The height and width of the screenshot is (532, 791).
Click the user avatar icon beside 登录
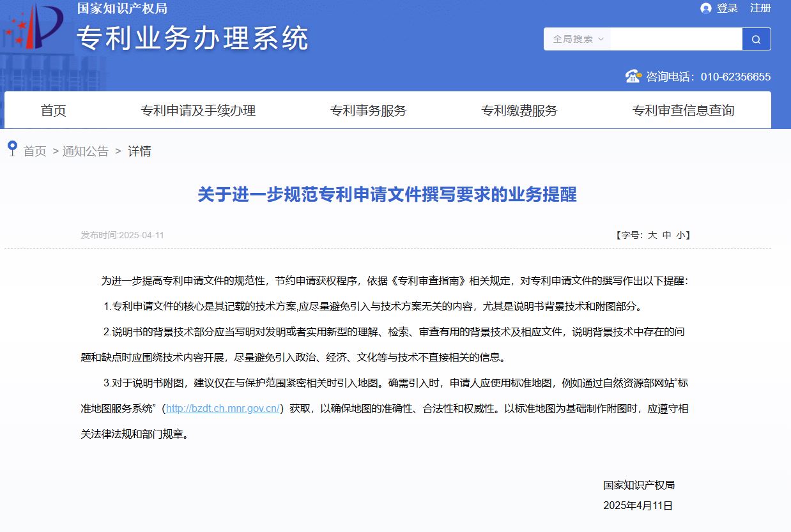[x=706, y=8]
